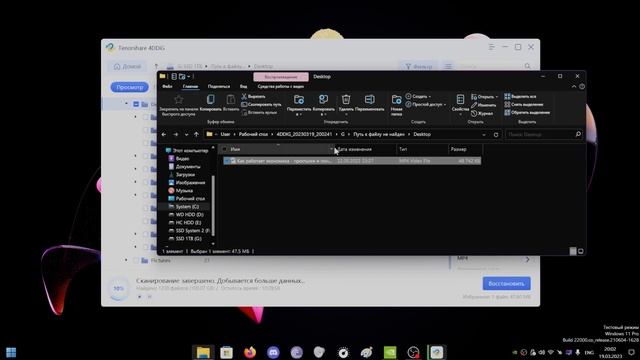Viewport: 640px width, 360px height.
Task: Collapse the Explorer ribbon with the chevron
Action: point(574,87)
